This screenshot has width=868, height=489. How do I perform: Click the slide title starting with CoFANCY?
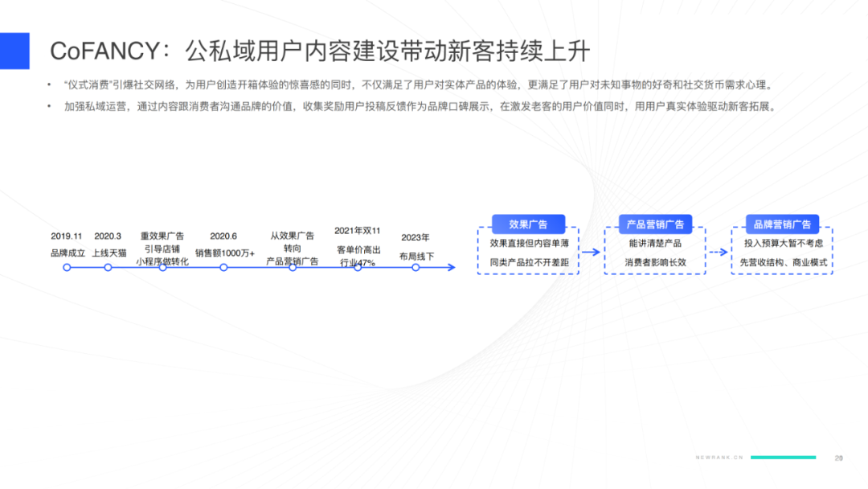(320, 51)
